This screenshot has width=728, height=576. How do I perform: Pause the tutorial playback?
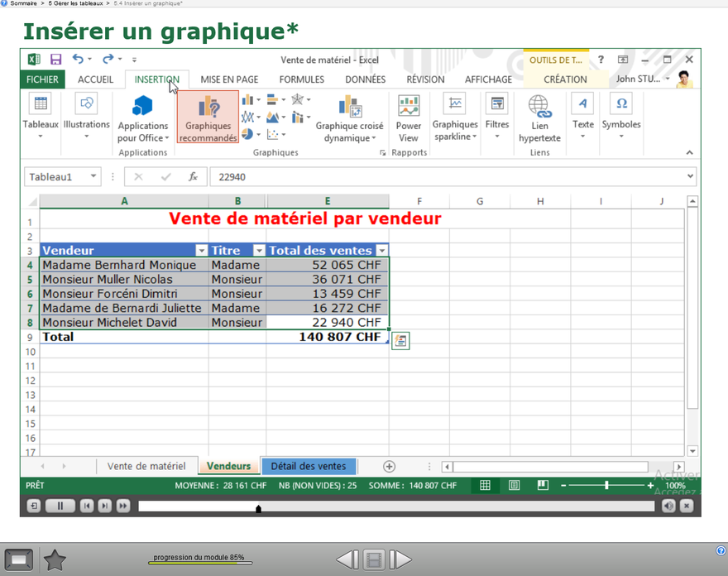click(60, 506)
